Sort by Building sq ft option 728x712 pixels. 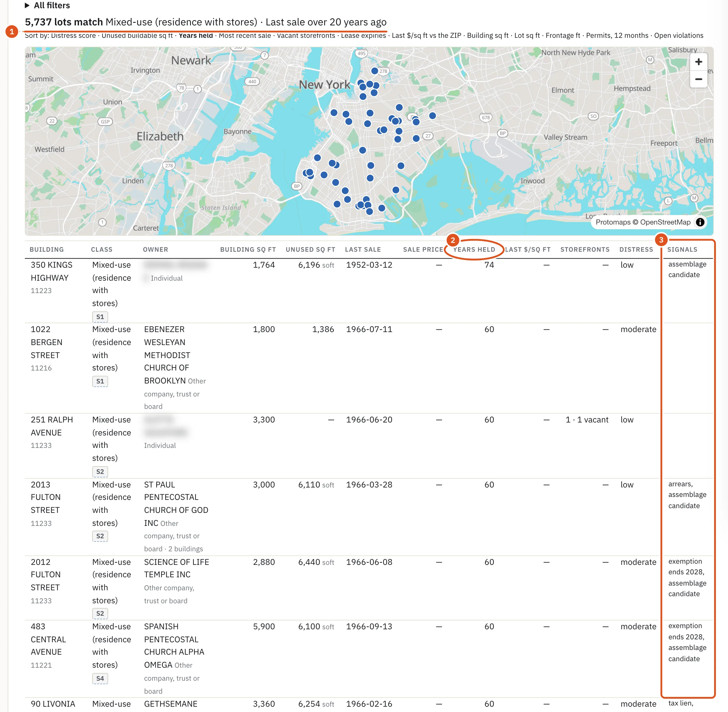[x=487, y=36]
